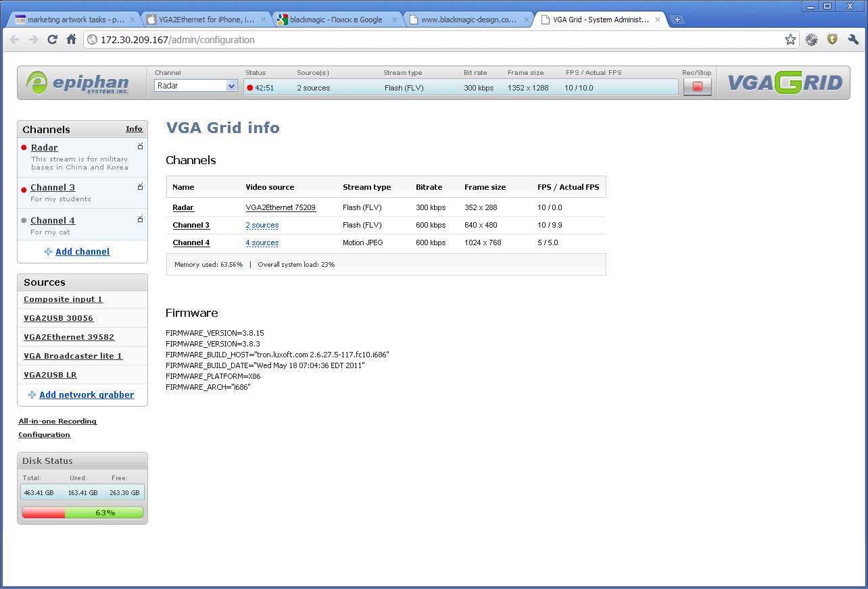868x589 pixels.
Task: Click the preview icon beside Channel 4
Action: point(141,220)
